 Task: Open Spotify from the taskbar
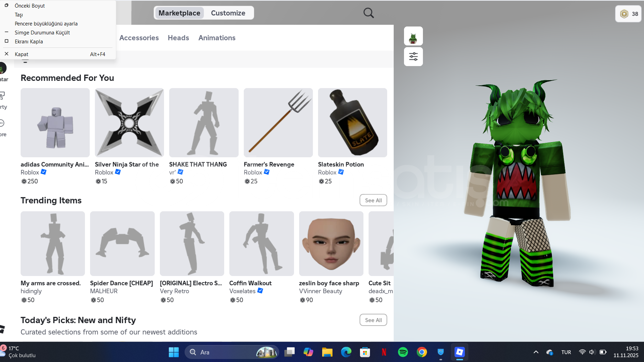(x=403, y=352)
